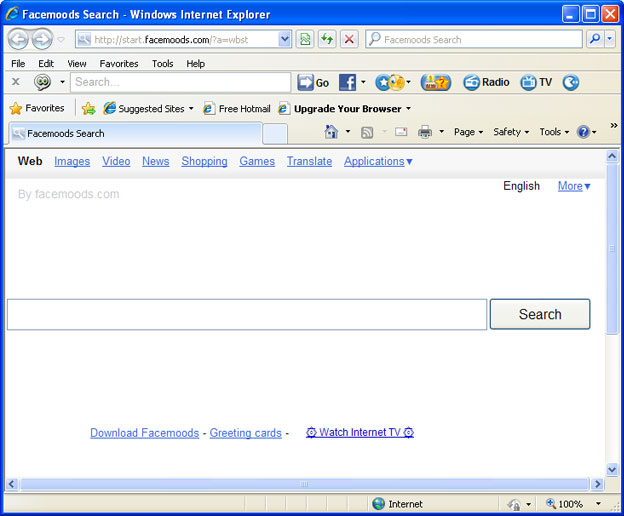Open the Free Hotmail link
Viewport: 624px width, 516px height.
click(236, 108)
